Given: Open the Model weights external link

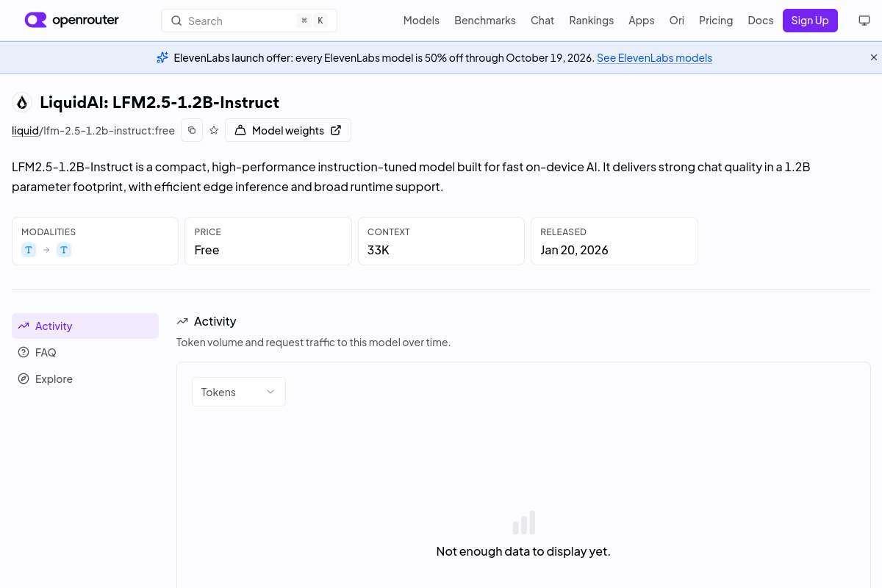Looking at the screenshot, I should pos(288,130).
